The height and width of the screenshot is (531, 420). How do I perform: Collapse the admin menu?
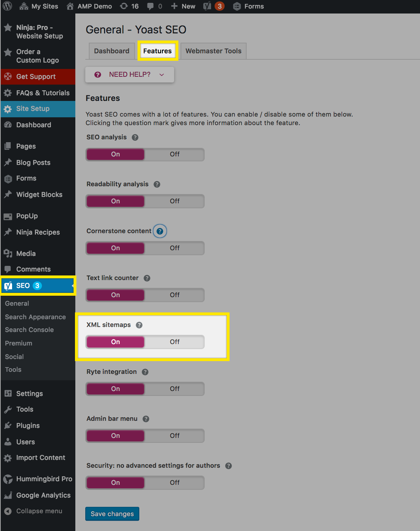click(x=38, y=511)
